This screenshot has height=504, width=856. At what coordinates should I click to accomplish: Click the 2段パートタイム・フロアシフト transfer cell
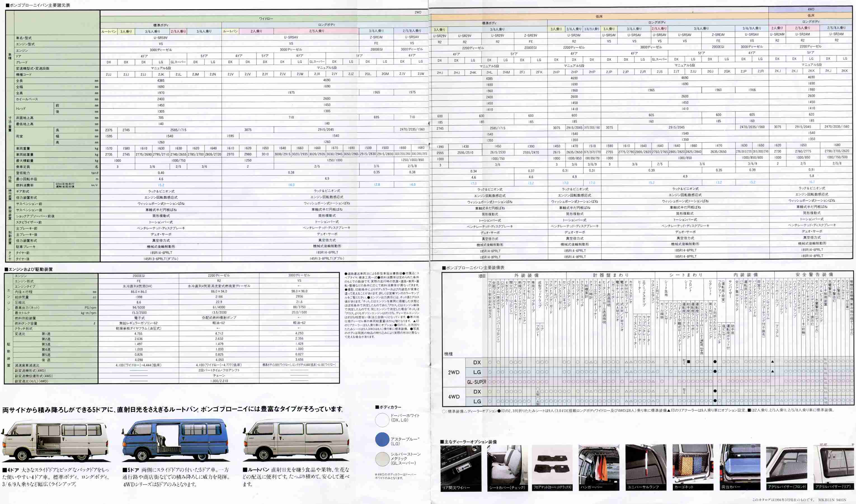[x=219, y=370]
